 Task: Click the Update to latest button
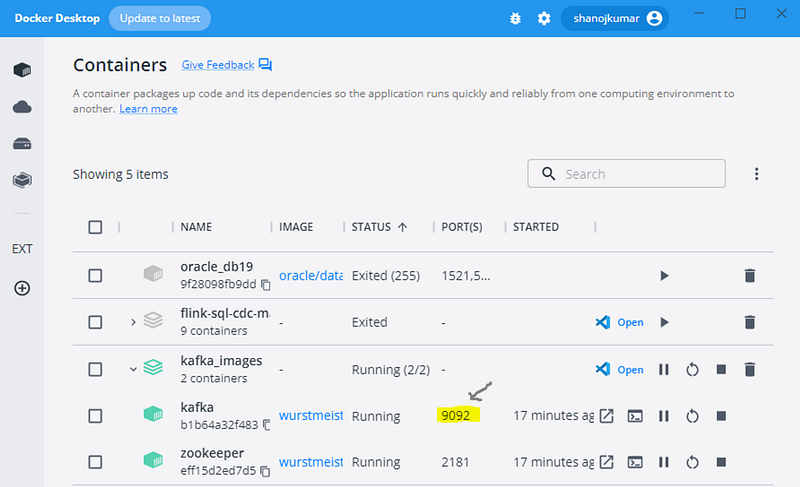click(x=160, y=18)
